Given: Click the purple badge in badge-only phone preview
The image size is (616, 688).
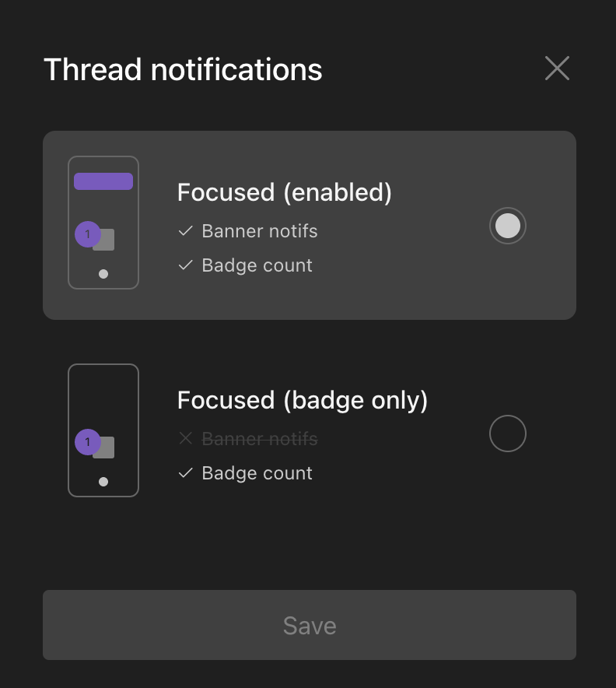Looking at the screenshot, I should point(87,442).
